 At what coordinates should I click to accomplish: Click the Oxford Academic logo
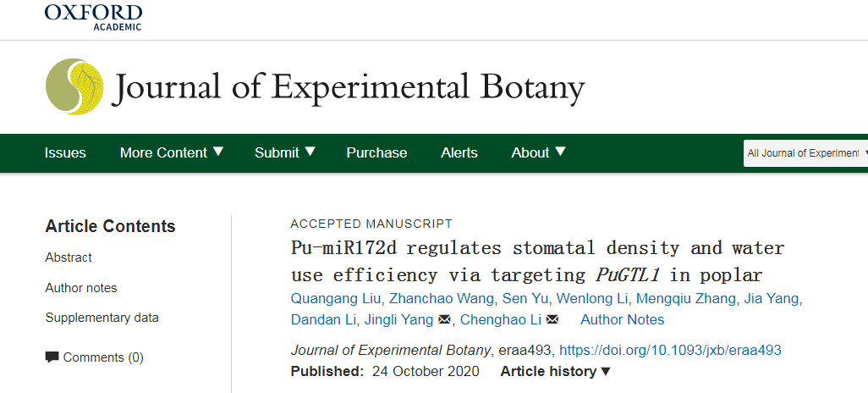coord(93,17)
